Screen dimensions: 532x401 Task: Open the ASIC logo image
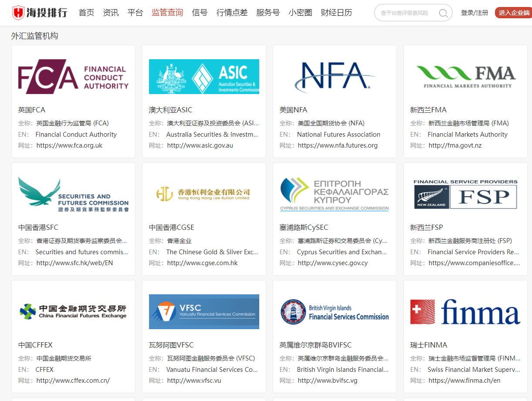click(204, 77)
